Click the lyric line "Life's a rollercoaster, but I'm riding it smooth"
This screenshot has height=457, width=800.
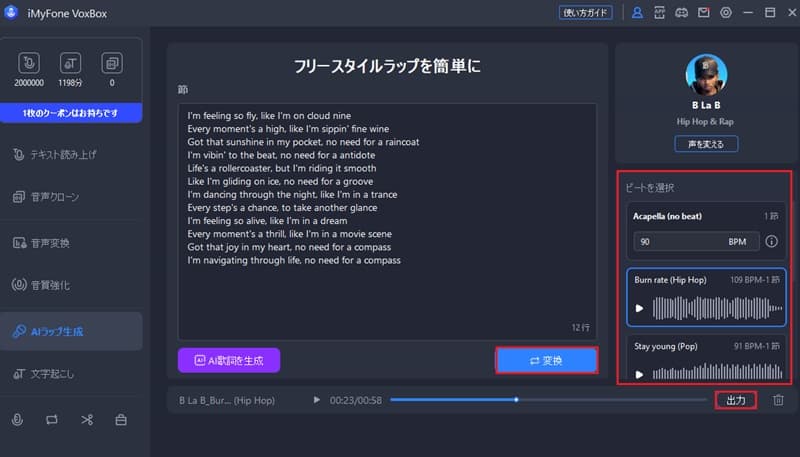click(x=282, y=168)
